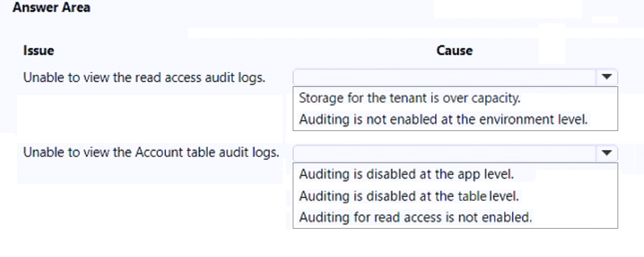Select the environment level auditing cause option
The width and height of the screenshot is (644, 257).
point(443,118)
